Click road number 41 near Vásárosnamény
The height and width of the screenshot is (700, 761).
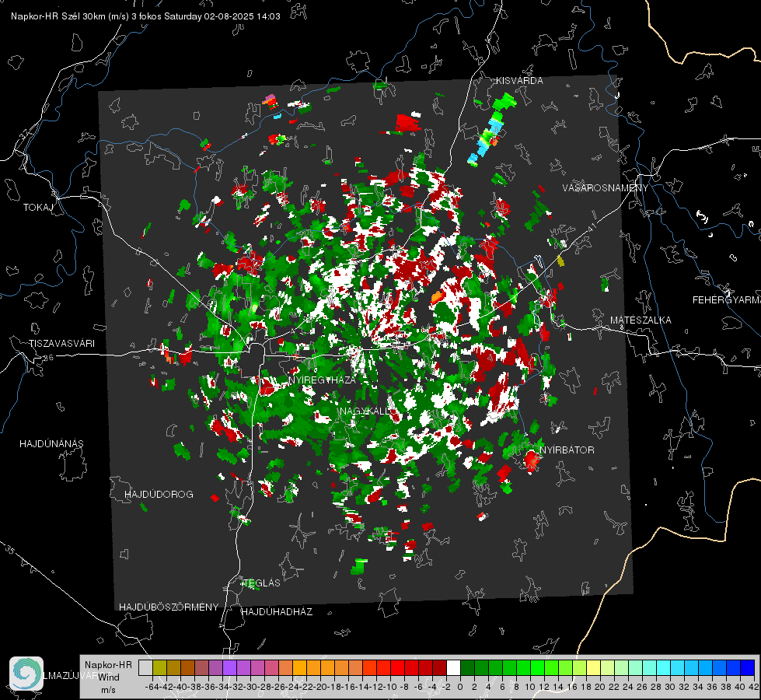pos(591,227)
